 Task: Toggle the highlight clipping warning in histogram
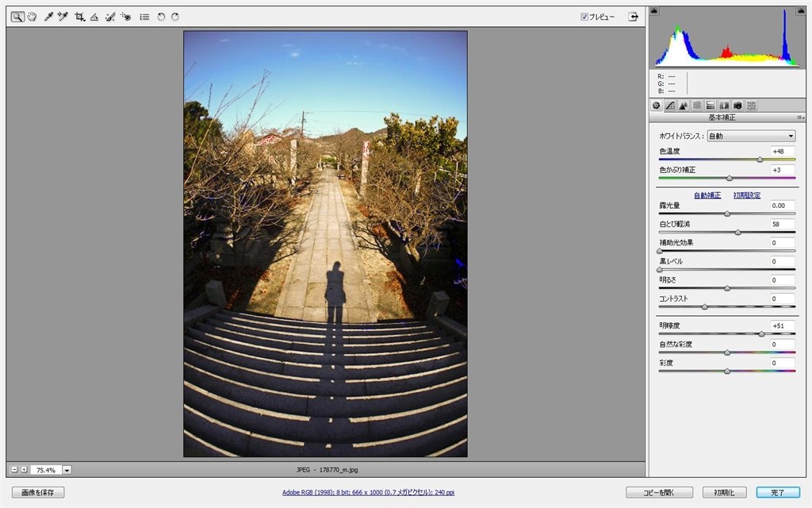point(801,11)
